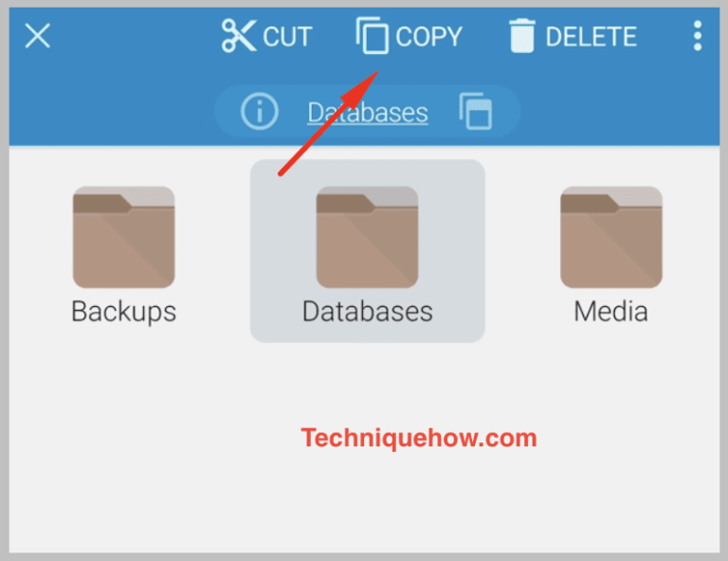Viewport: 728px width, 561px height.
Task: Click the Copy icon in toolbar
Action: 373,36
